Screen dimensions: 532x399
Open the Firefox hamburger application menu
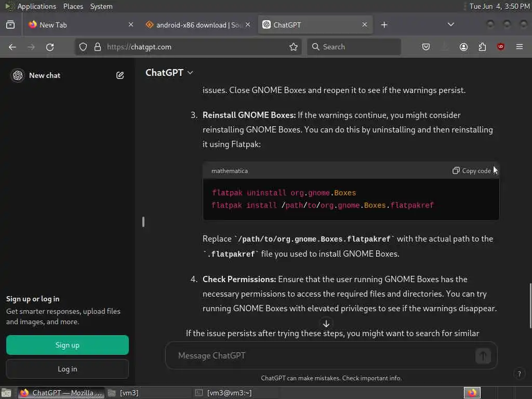pyautogui.click(x=520, y=47)
